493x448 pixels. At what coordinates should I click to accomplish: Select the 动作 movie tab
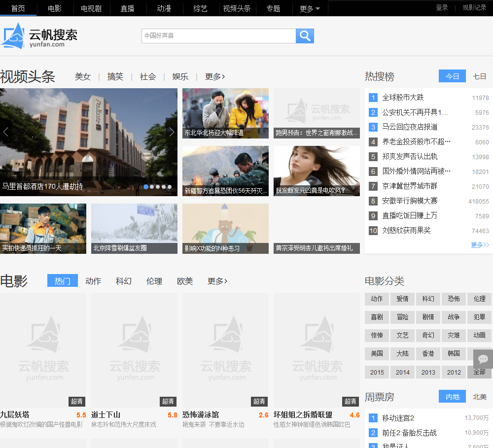coord(93,281)
